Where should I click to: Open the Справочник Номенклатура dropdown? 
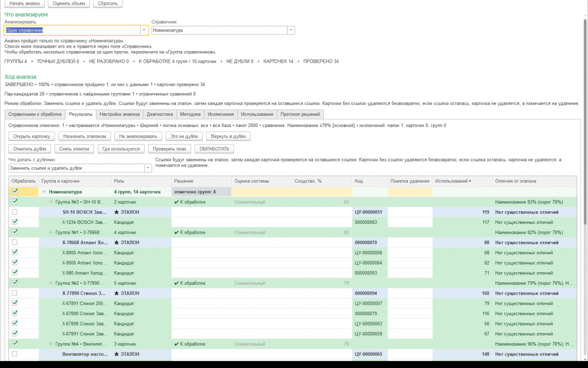pyautogui.click(x=291, y=30)
